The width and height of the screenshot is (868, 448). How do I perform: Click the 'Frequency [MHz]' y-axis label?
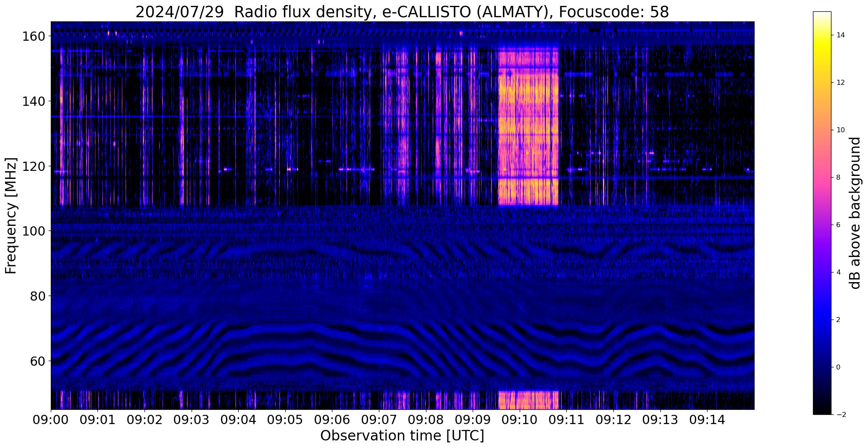[11, 216]
